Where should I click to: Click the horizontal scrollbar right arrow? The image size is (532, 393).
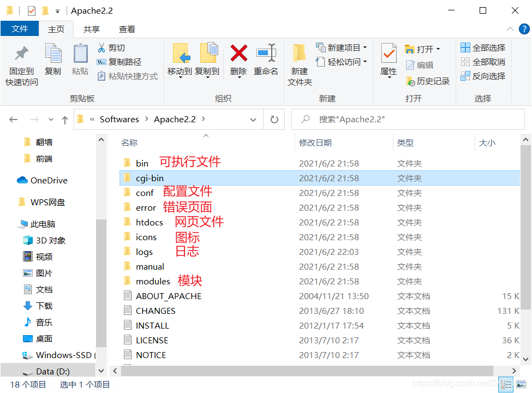[514, 371]
